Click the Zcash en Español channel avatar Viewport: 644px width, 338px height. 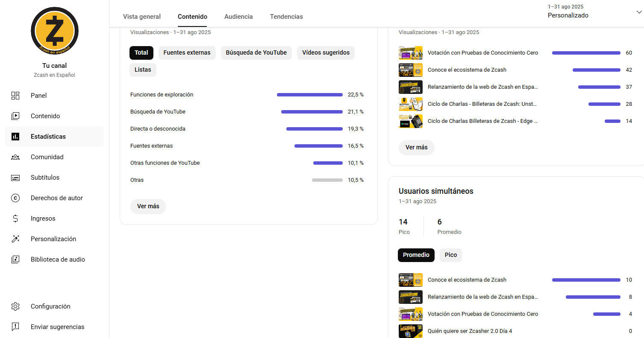[x=55, y=31]
